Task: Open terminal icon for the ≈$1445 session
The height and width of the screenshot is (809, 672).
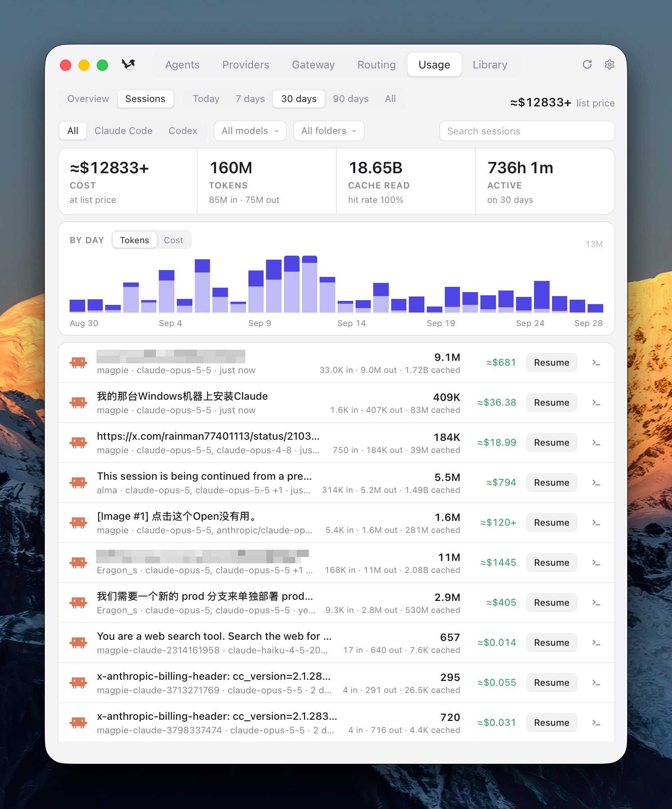Action: pos(596,563)
